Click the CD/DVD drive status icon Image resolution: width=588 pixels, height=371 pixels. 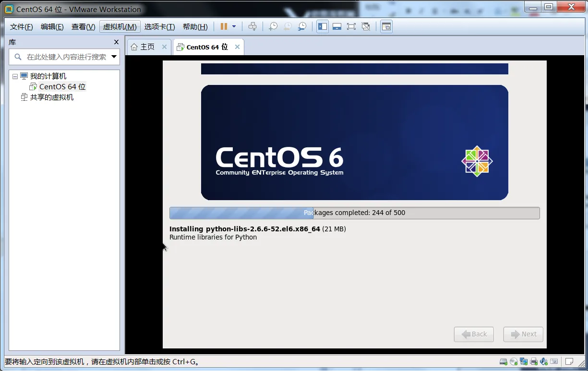(x=514, y=361)
